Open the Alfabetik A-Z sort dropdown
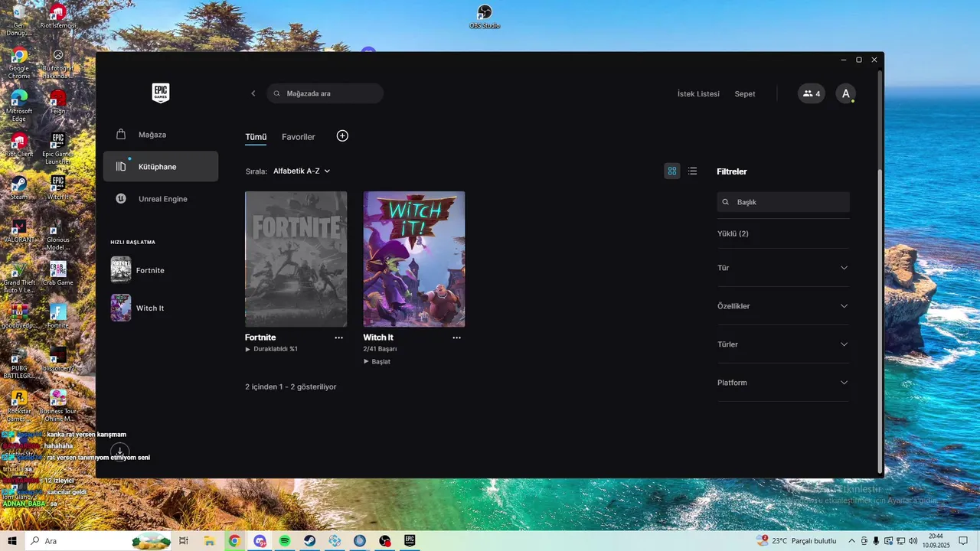 (302, 171)
